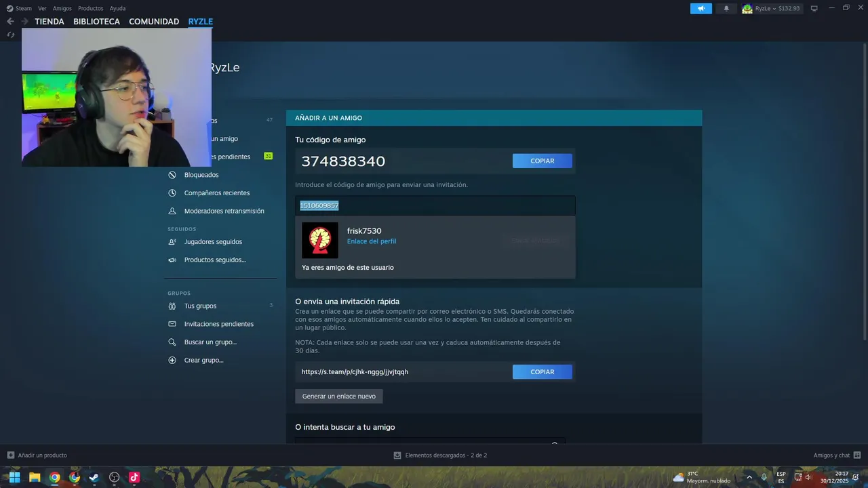Screen dimensions: 868x488
Task: Open Enlace del perfil for frisk7530
Action: (x=372, y=241)
